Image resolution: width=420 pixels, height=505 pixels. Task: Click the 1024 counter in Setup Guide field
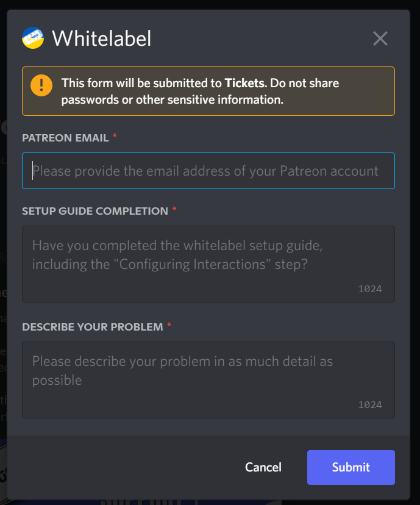pos(369,288)
